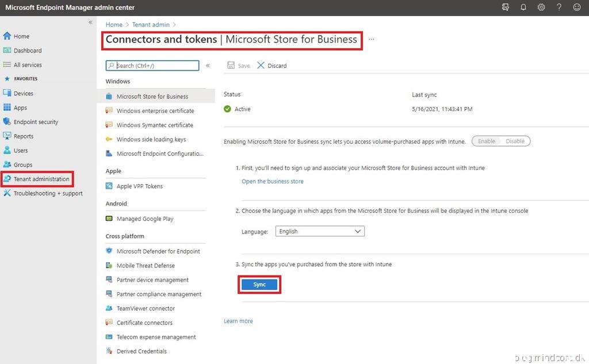The height and width of the screenshot is (364, 589).
Task: Click the help question mark icon
Action: click(x=559, y=7)
